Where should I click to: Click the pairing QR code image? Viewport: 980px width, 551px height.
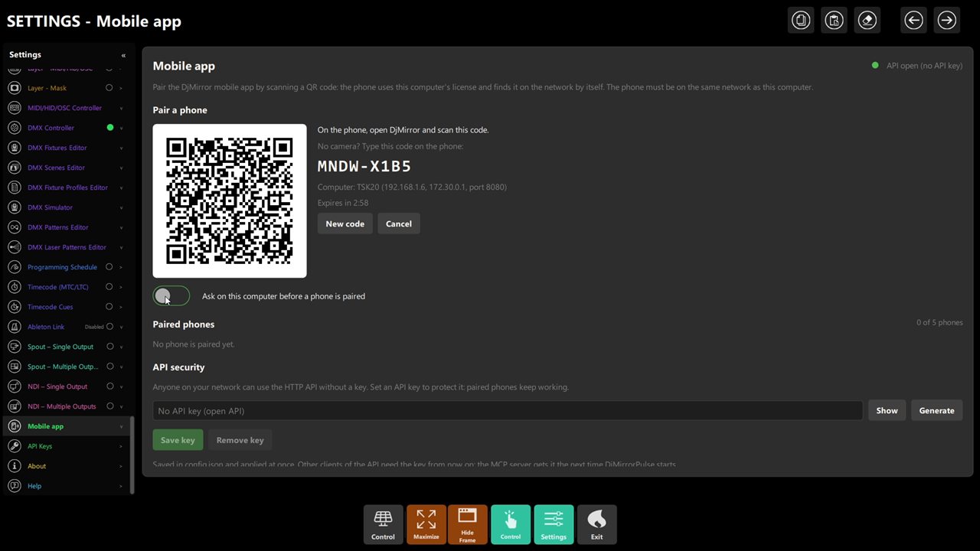pos(230,201)
